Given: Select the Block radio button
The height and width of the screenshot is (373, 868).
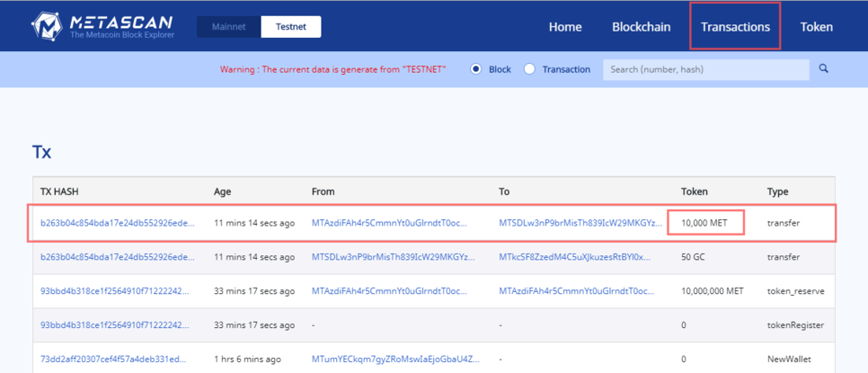Looking at the screenshot, I should [476, 69].
